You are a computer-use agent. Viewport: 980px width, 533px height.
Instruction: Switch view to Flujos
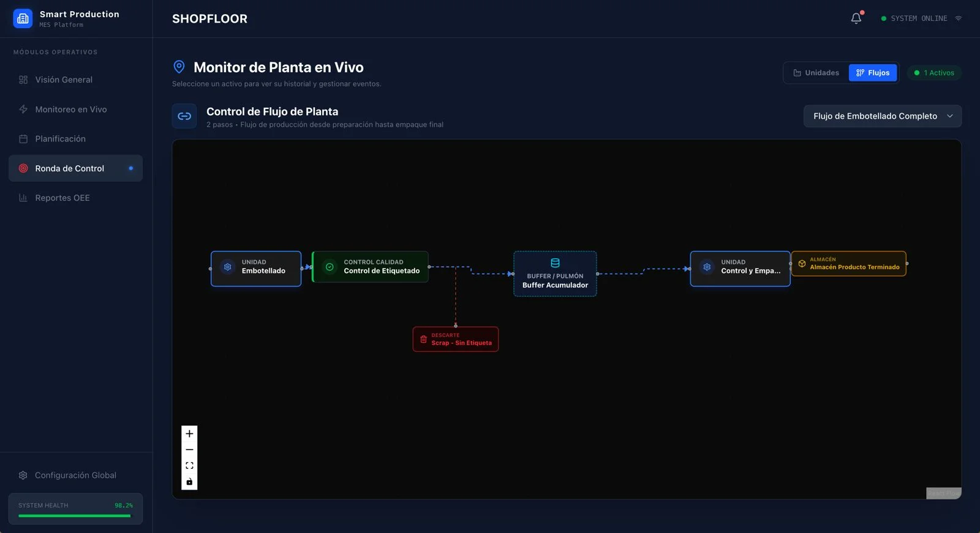(x=873, y=73)
